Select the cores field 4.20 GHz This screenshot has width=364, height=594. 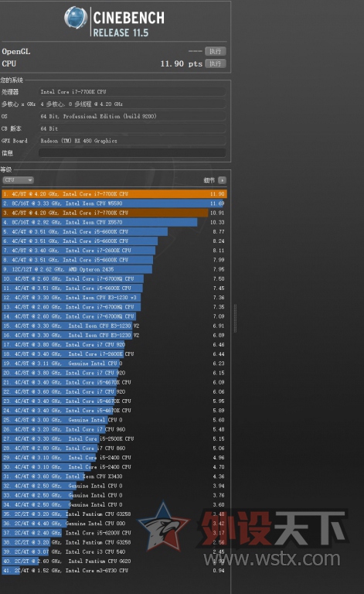pyautogui.click(x=132, y=104)
